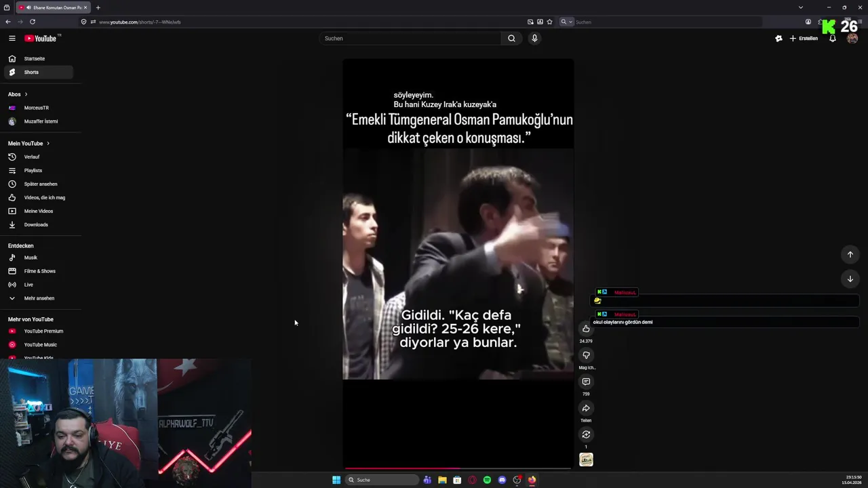Open the account avatar menu
The height and width of the screenshot is (488, 868).
(x=852, y=39)
